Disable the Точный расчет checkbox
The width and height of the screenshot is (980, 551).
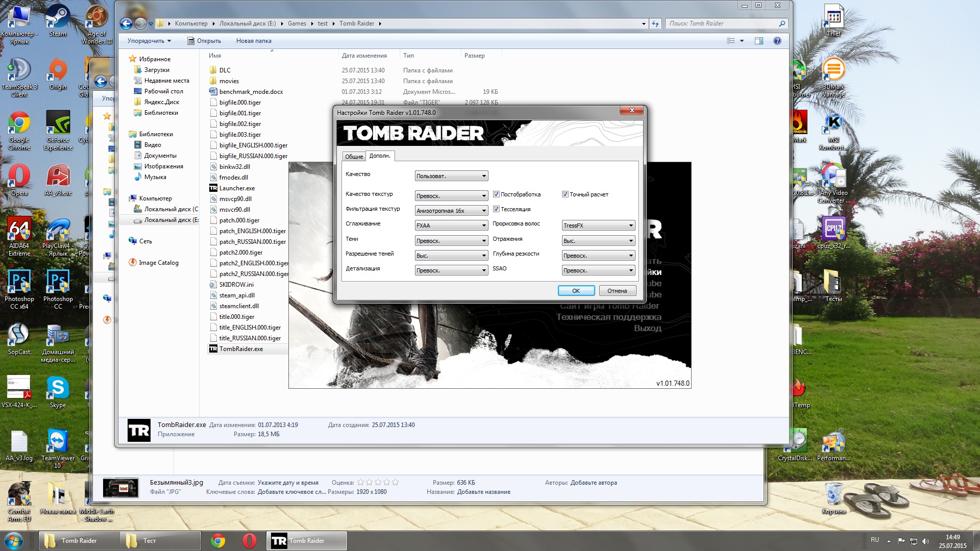coord(565,194)
